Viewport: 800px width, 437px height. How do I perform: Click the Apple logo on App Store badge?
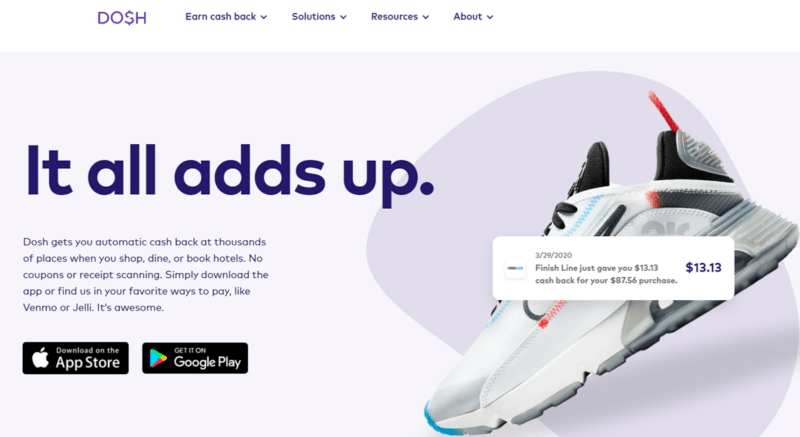pyautogui.click(x=40, y=357)
